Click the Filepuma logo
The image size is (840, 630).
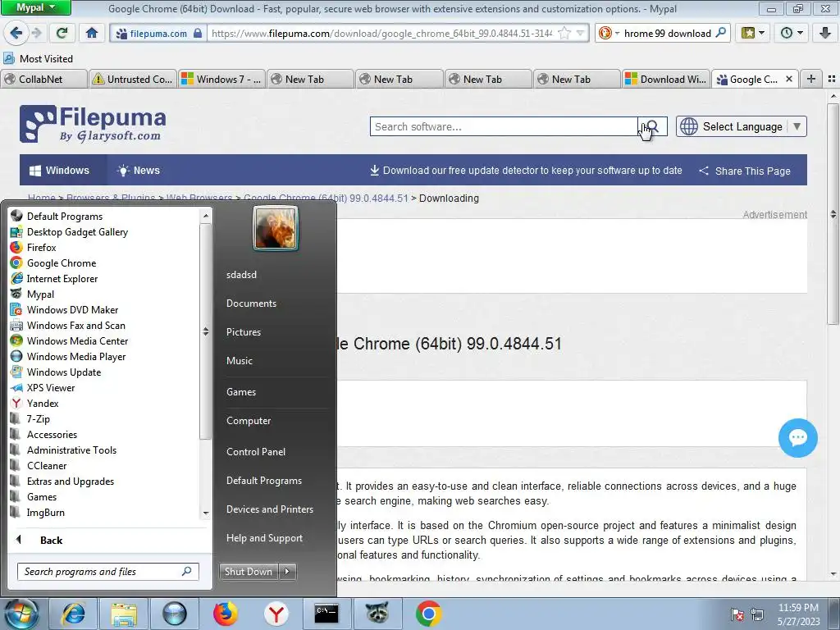(x=93, y=124)
